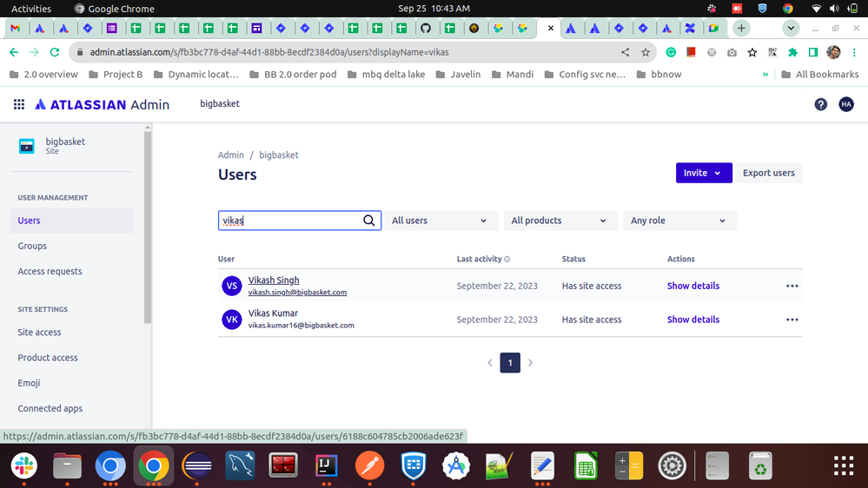Open the Gmail browser tab
The height and width of the screenshot is (488, 868).
coord(16,28)
